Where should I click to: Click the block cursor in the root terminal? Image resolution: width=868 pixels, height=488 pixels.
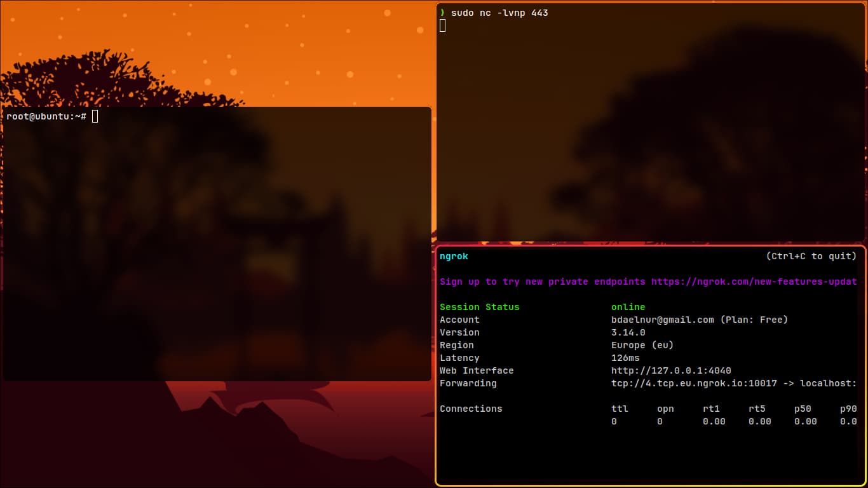(95, 116)
